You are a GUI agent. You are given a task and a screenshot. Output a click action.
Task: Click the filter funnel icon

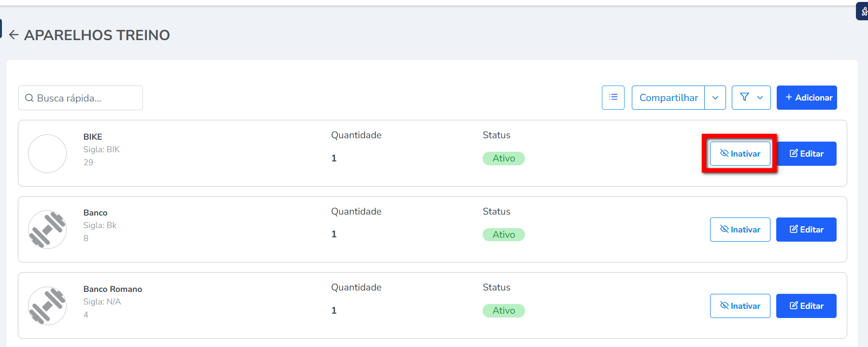[x=744, y=98]
